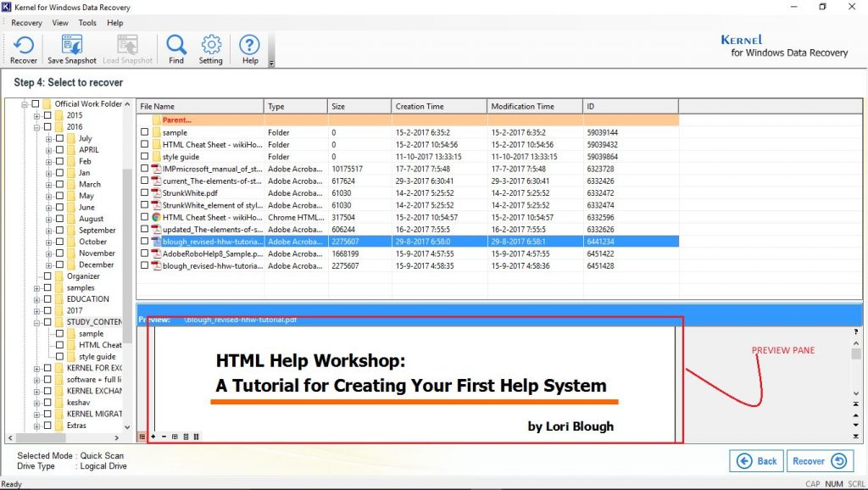The width and height of the screenshot is (868, 490).
Task: Click the Save Snapshot icon
Action: [71, 48]
